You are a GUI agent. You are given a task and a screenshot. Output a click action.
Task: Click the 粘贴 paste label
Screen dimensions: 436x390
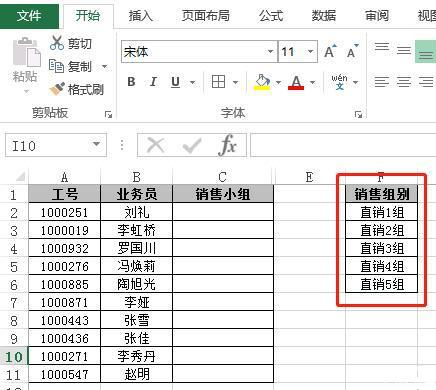(x=25, y=76)
